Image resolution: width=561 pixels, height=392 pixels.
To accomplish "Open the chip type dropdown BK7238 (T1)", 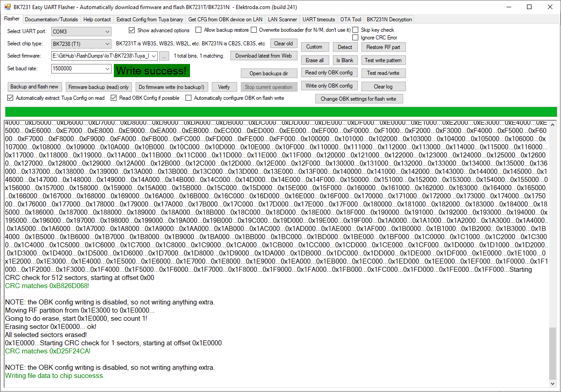I will (x=81, y=44).
